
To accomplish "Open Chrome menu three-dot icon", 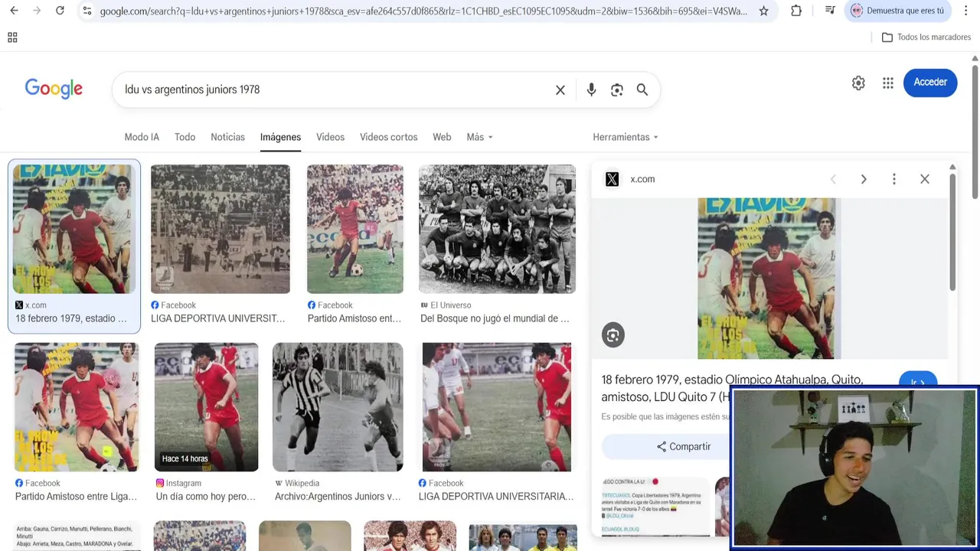I will pos(965,11).
